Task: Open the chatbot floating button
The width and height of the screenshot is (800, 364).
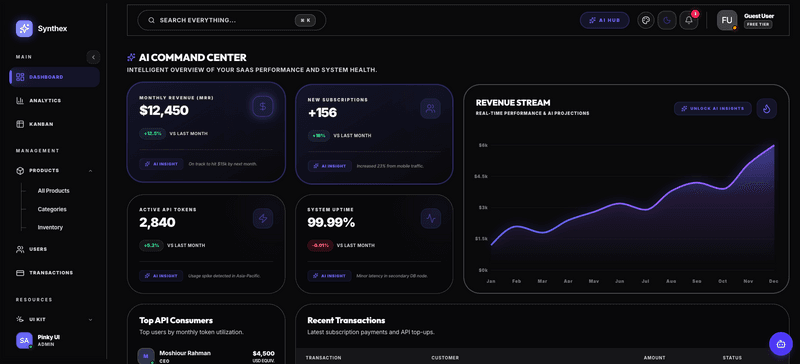Action: (781, 344)
